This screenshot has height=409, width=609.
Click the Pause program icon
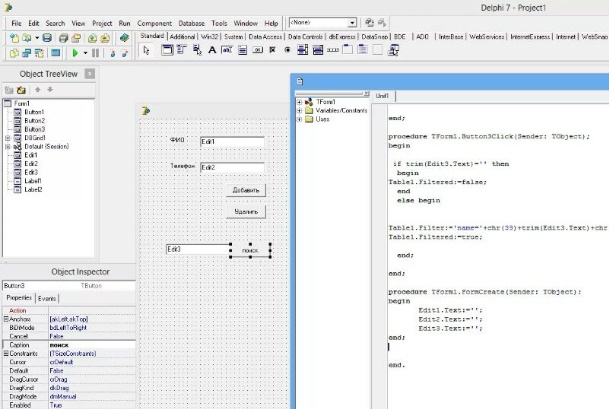95,53
